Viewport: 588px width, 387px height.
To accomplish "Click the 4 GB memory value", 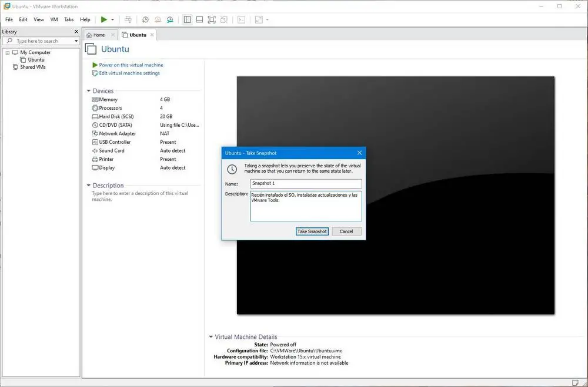I will point(165,99).
